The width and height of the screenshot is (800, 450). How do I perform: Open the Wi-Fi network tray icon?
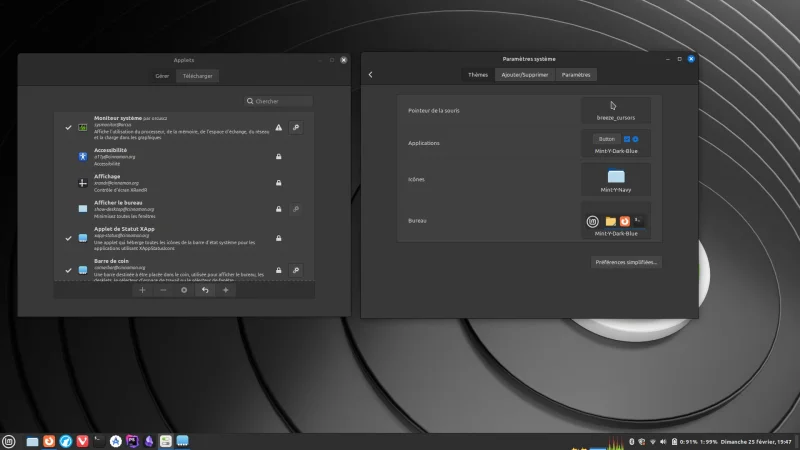point(653,442)
